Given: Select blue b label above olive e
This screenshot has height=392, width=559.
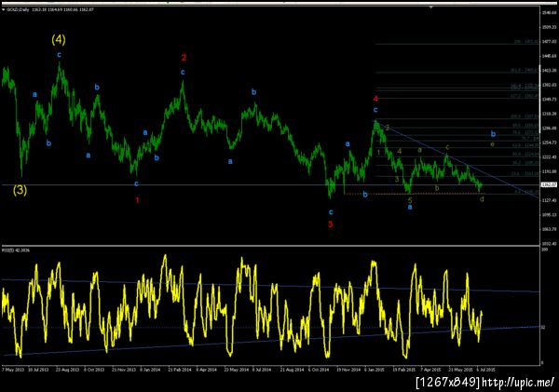Looking at the screenshot, I should [x=493, y=134].
